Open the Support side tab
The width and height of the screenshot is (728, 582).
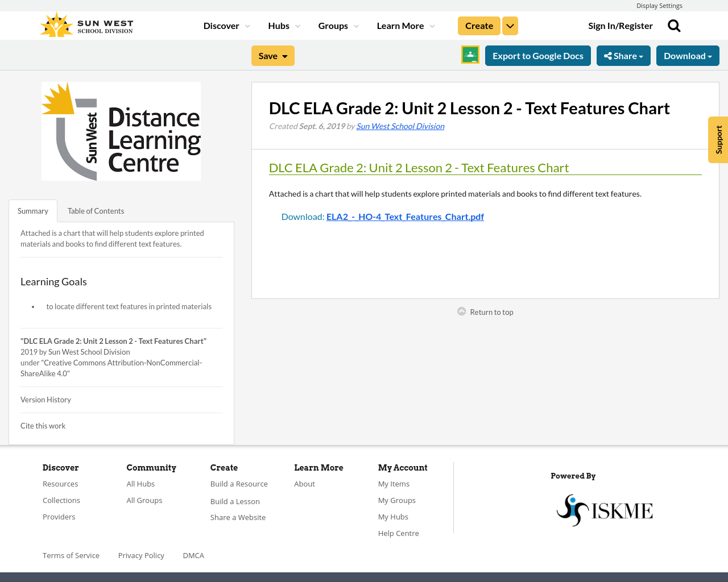click(x=718, y=139)
